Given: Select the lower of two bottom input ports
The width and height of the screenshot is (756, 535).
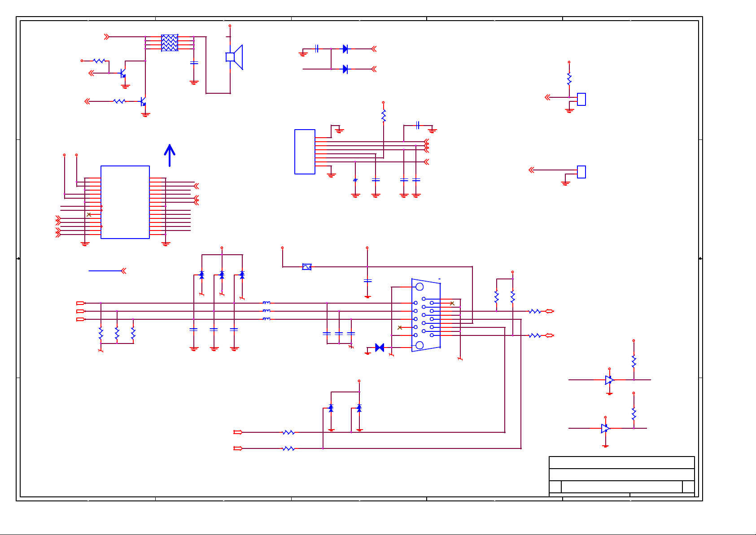Looking at the screenshot, I should 238,448.
